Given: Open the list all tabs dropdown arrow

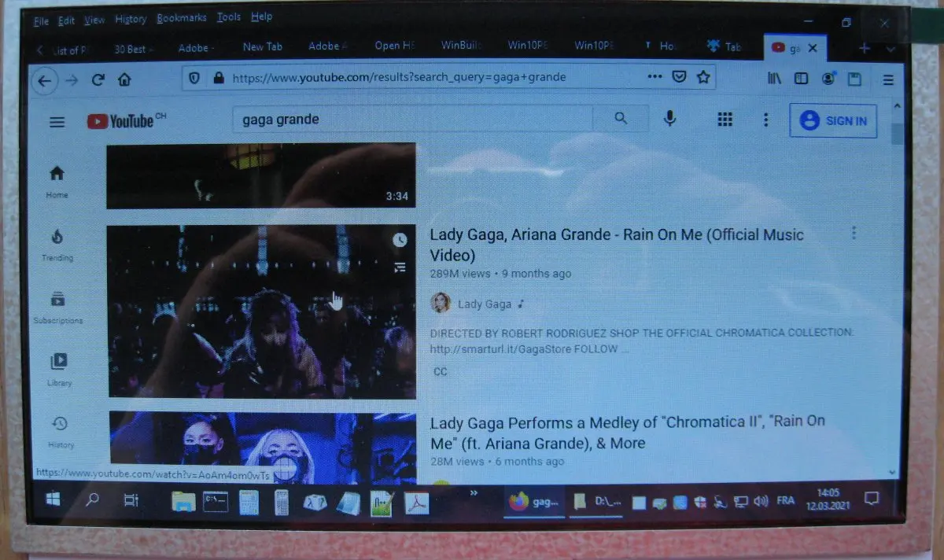Looking at the screenshot, I should click(890, 49).
